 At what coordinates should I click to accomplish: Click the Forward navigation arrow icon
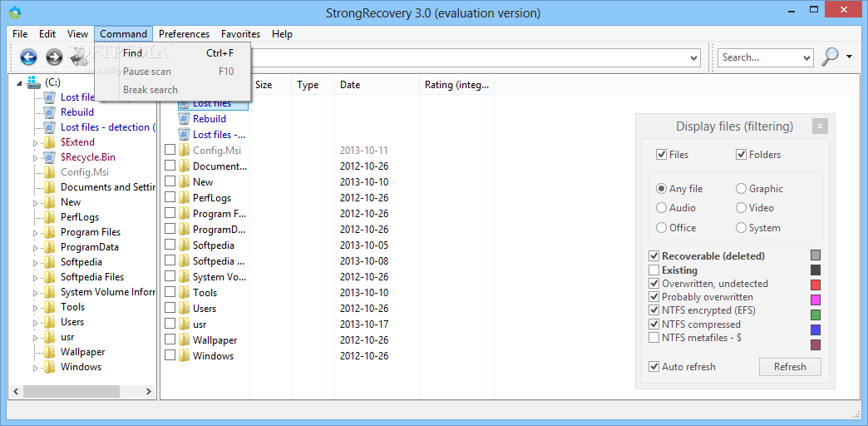pos(54,57)
